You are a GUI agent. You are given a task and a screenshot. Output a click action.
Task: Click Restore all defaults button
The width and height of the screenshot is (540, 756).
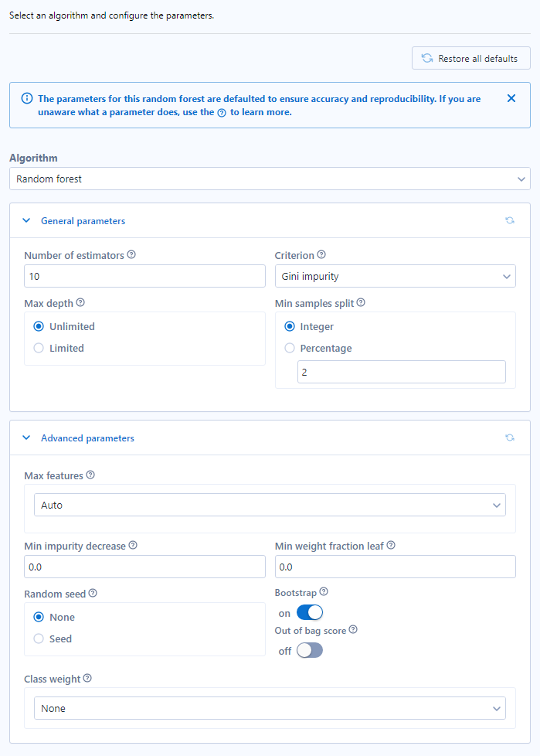tap(471, 58)
